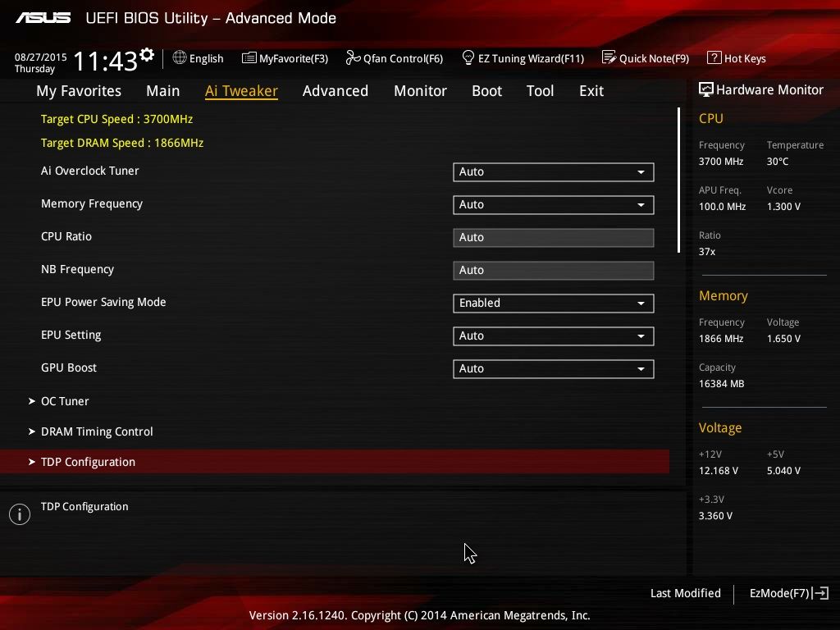840x630 pixels.
Task: Click the Voltage section heading
Action: [720, 428]
